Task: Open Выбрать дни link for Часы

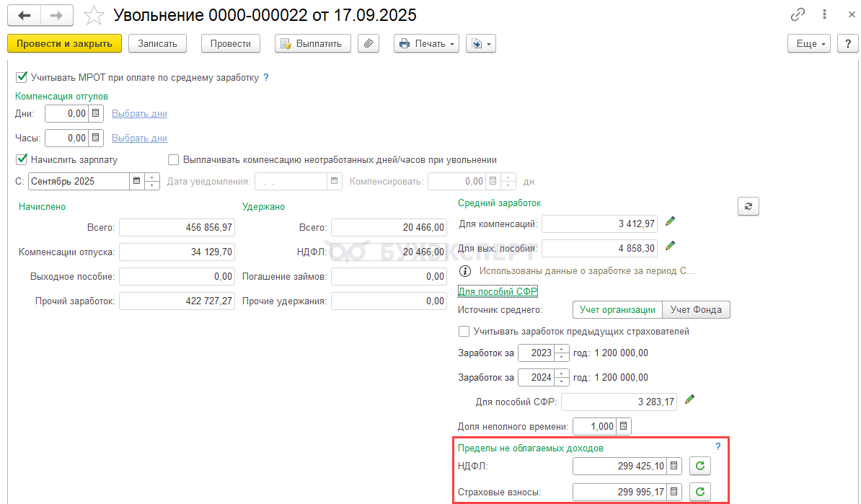Action: tap(139, 138)
